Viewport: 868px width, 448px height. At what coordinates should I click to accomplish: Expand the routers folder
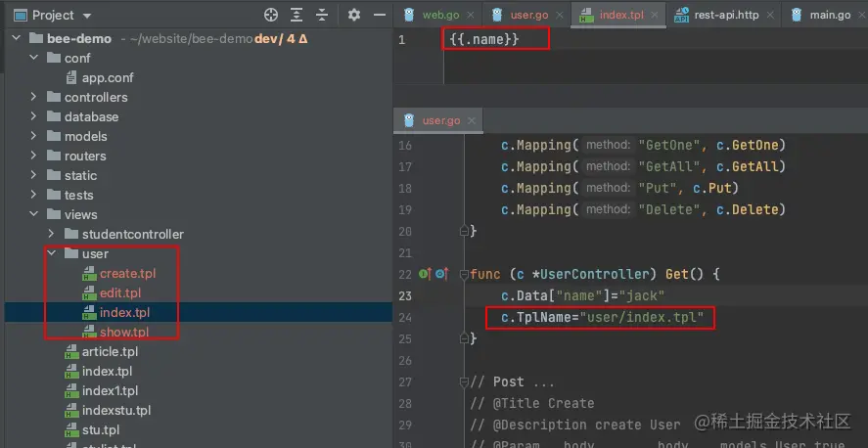click(34, 156)
